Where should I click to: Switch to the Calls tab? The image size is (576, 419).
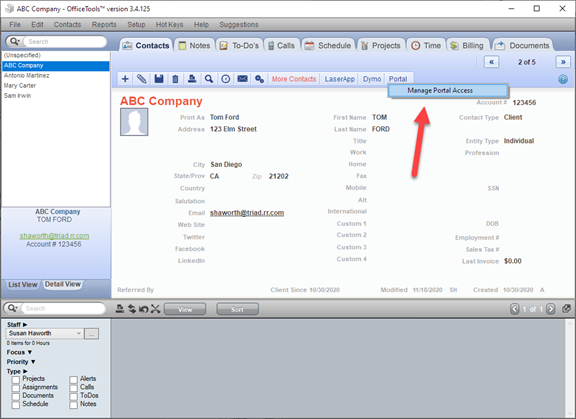pyautogui.click(x=281, y=46)
